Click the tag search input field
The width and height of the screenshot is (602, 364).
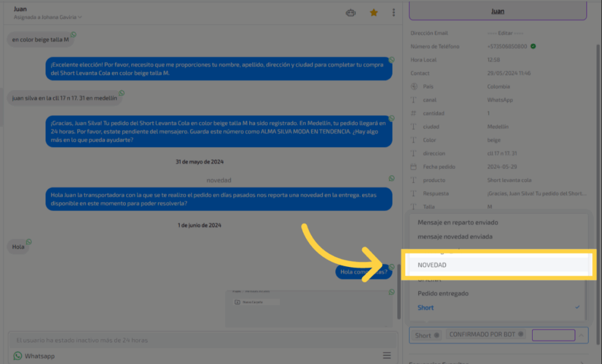553,335
